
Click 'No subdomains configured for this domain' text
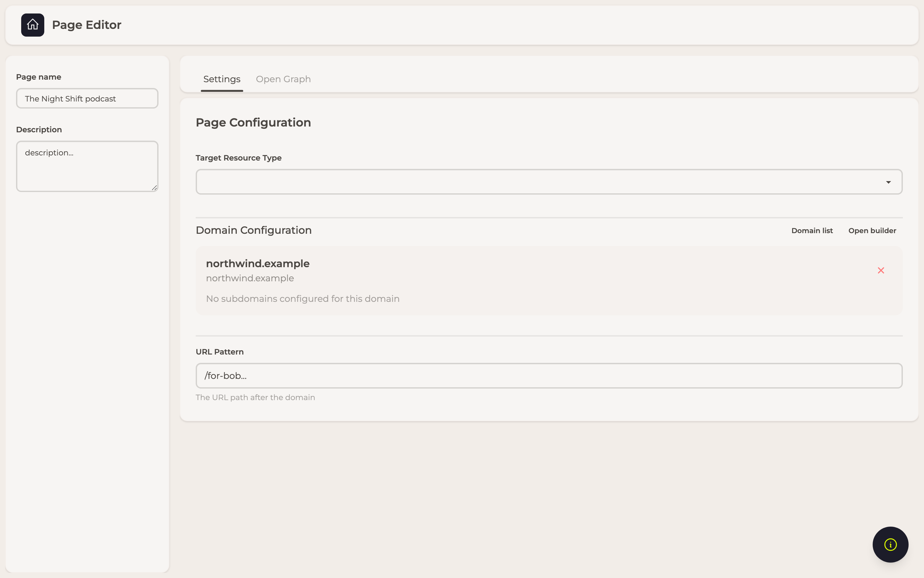click(303, 299)
